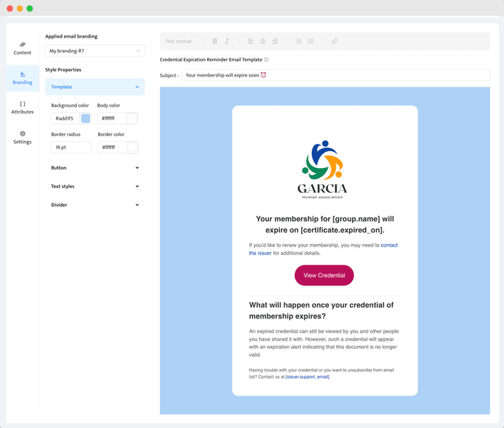Open the Settings tab in sidebar

coord(22,137)
